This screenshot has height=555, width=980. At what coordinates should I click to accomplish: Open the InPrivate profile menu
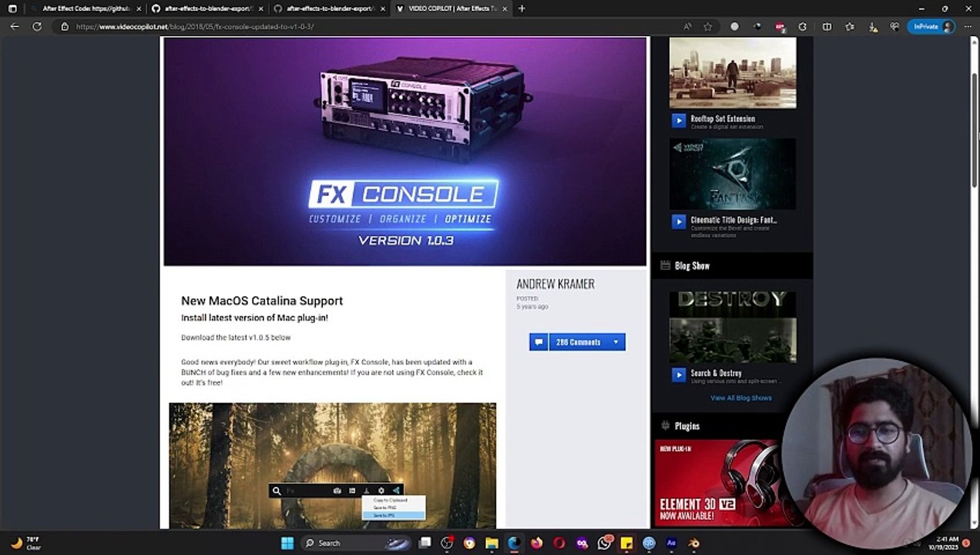pos(931,26)
